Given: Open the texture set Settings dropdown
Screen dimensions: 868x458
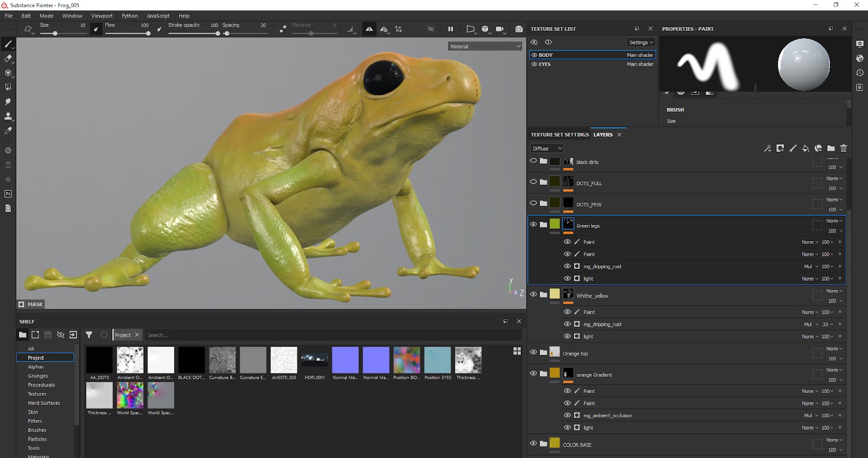Looking at the screenshot, I should coord(641,42).
